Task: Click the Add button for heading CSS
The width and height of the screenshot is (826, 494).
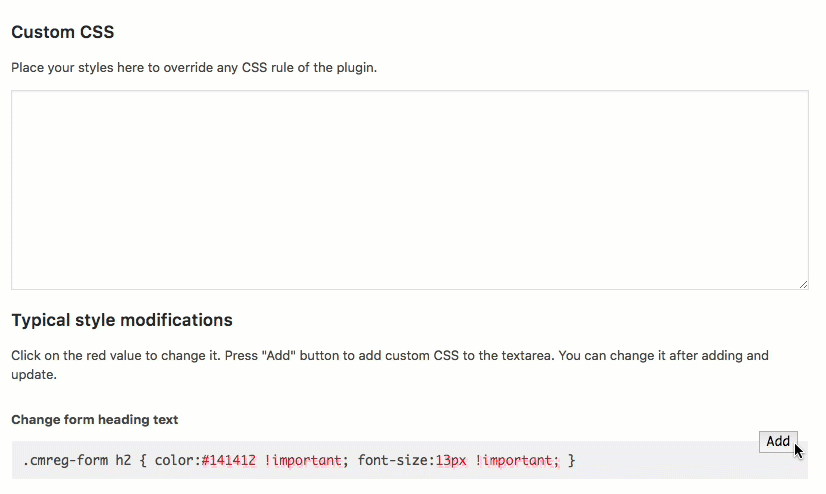Action: pyautogui.click(x=778, y=441)
